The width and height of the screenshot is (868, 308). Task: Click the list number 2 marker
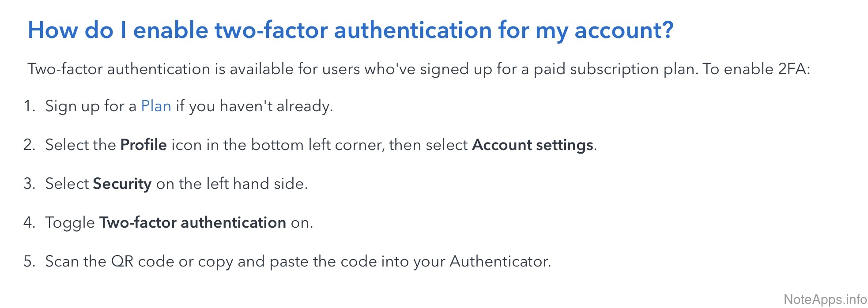[x=29, y=145]
